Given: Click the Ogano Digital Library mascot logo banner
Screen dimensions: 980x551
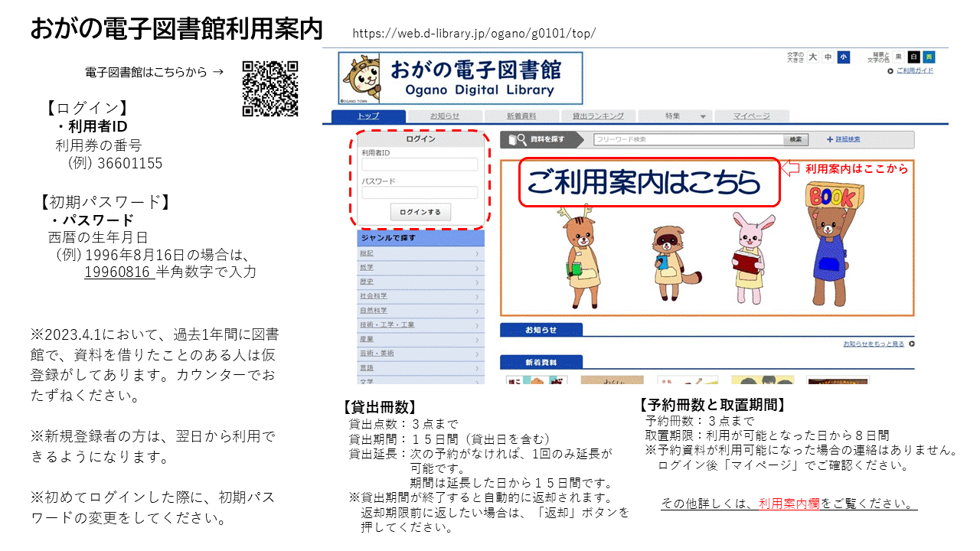Looking at the screenshot, I should click(x=460, y=78).
